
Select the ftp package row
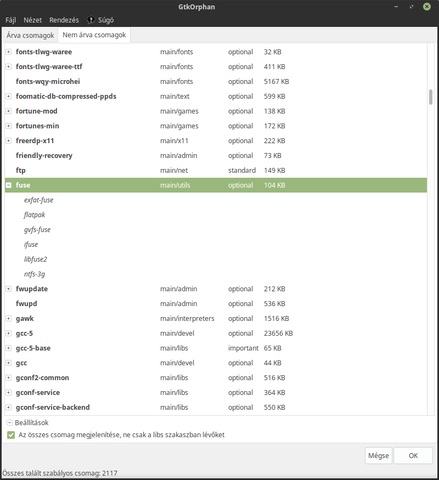pyautogui.click(x=216, y=170)
